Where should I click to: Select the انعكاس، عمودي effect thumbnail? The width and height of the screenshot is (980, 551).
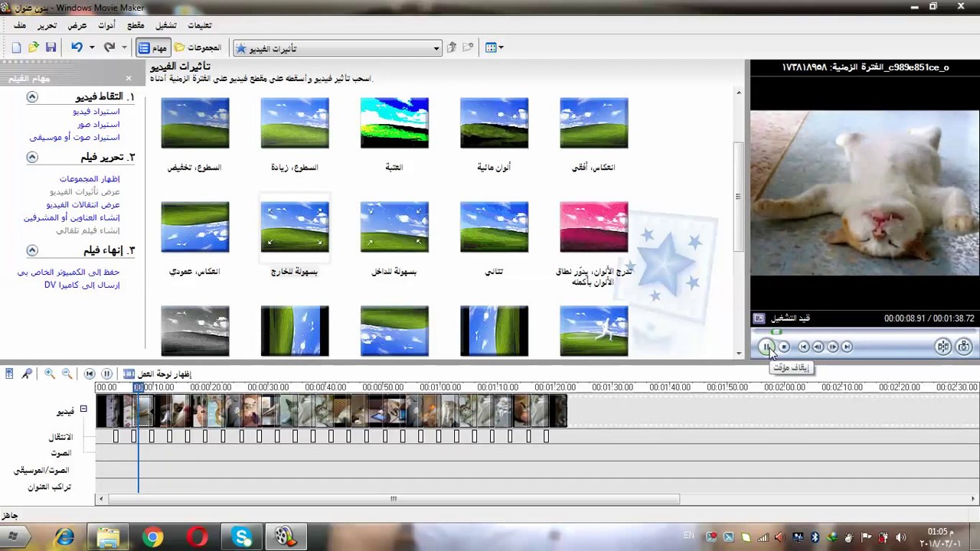(195, 227)
